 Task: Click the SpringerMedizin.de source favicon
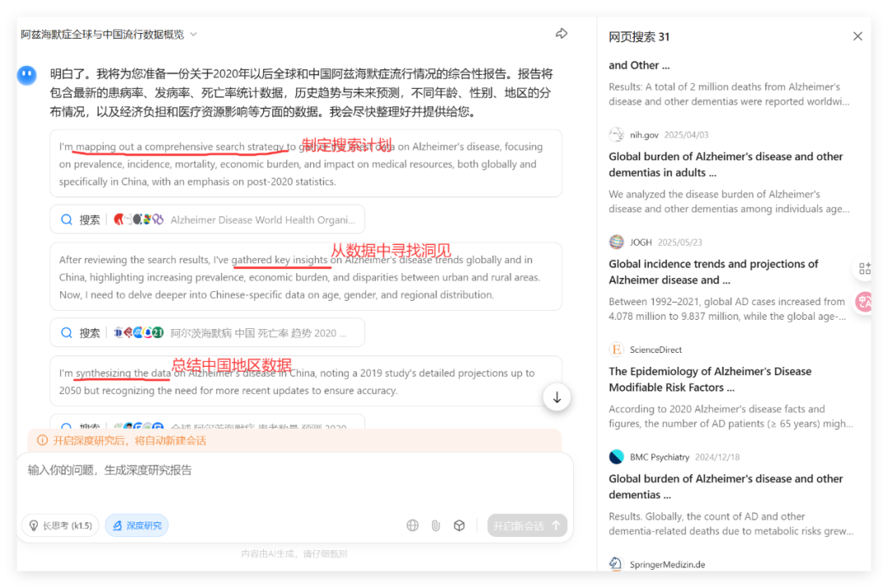(616, 563)
